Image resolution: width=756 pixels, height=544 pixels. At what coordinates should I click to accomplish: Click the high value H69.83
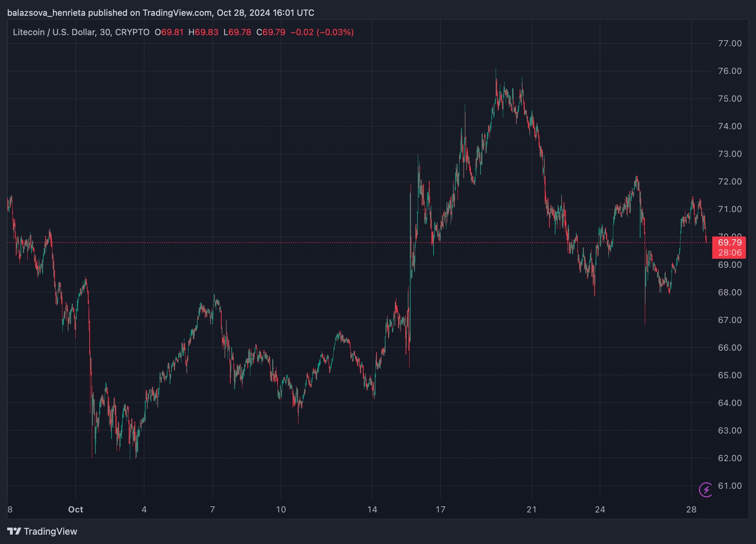tap(203, 32)
